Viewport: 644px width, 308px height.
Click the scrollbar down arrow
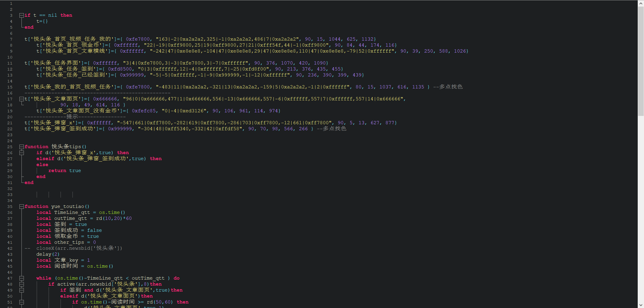click(641, 305)
